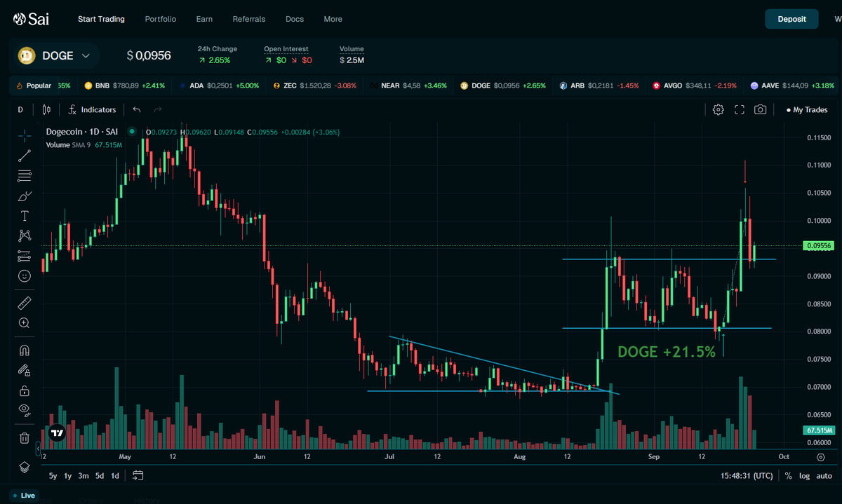The height and width of the screenshot is (504, 842).
Task: Open price scale settings gear at chart bottom
Action: click(820, 457)
